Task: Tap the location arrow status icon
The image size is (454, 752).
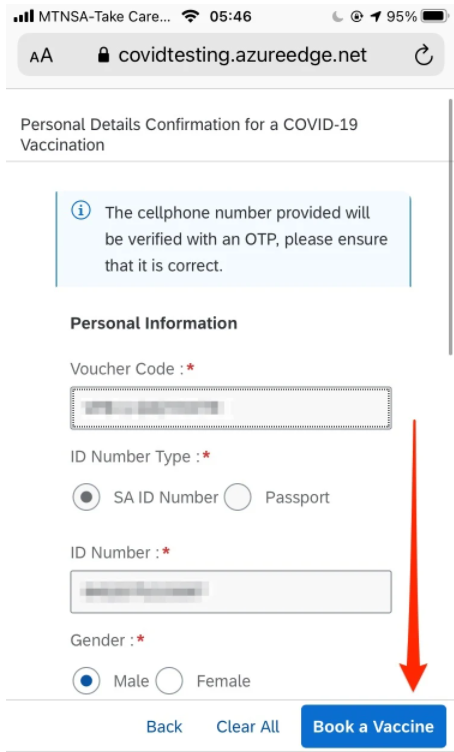Action: [376, 17]
